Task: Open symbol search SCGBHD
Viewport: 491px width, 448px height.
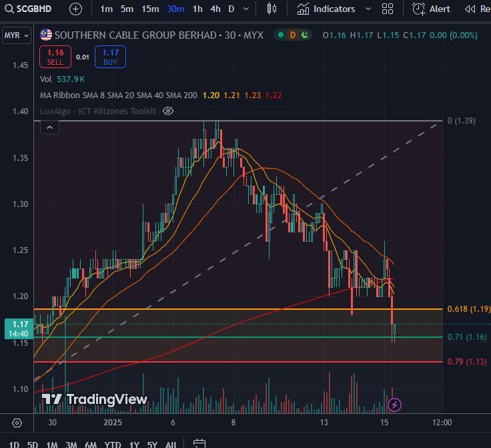Action: click(28, 9)
